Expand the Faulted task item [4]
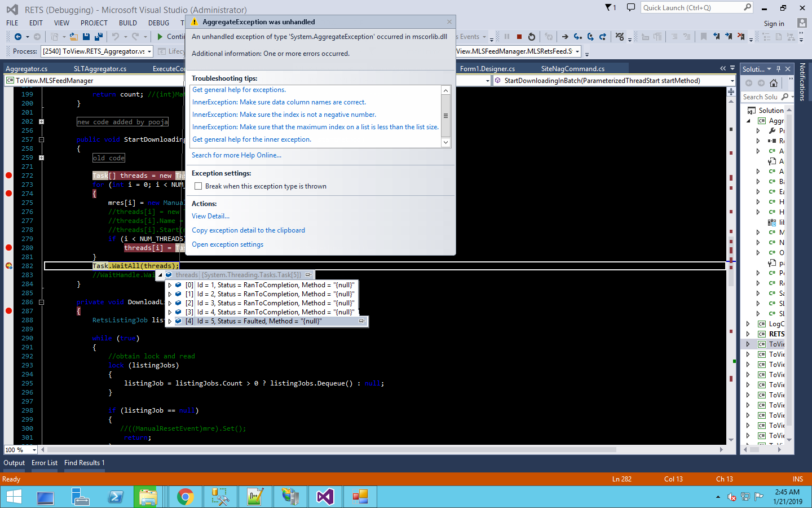This screenshot has height=508, width=812. [170, 321]
